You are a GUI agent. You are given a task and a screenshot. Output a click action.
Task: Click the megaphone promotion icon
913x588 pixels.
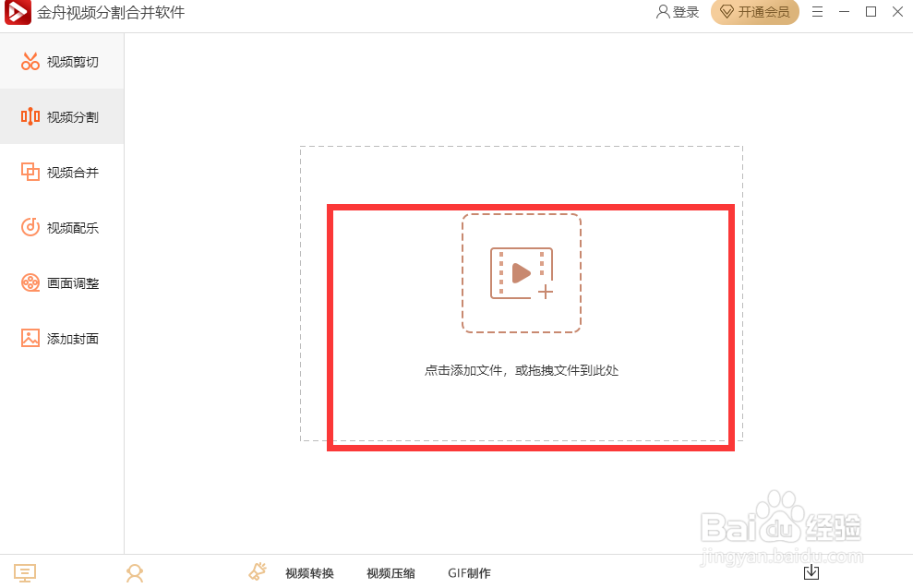pos(258,571)
